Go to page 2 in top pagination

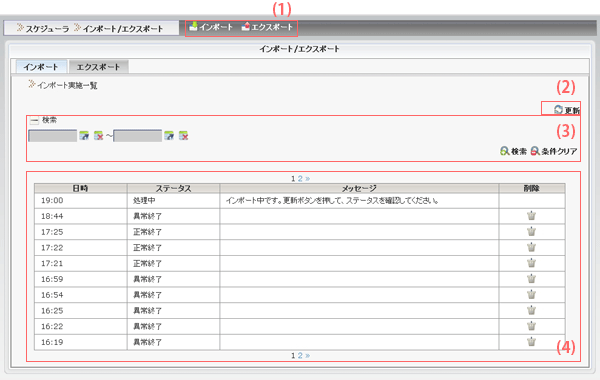[x=300, y=179]
